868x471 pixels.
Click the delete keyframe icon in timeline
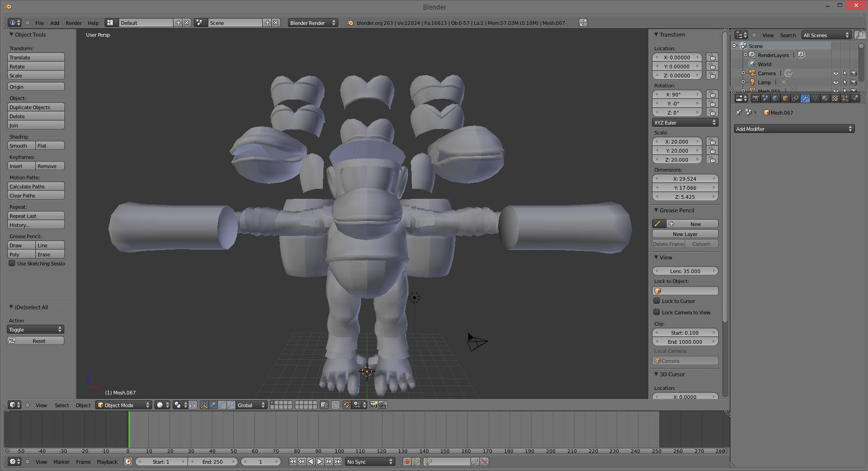[x=484, y=462]
